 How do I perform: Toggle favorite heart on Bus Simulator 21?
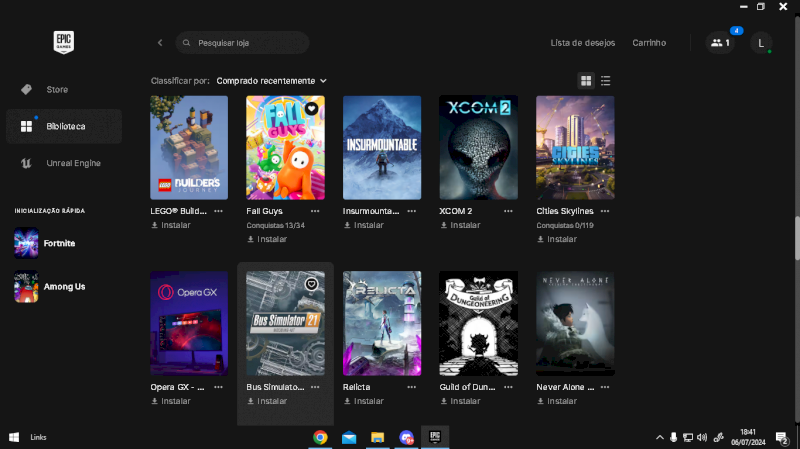312,284
